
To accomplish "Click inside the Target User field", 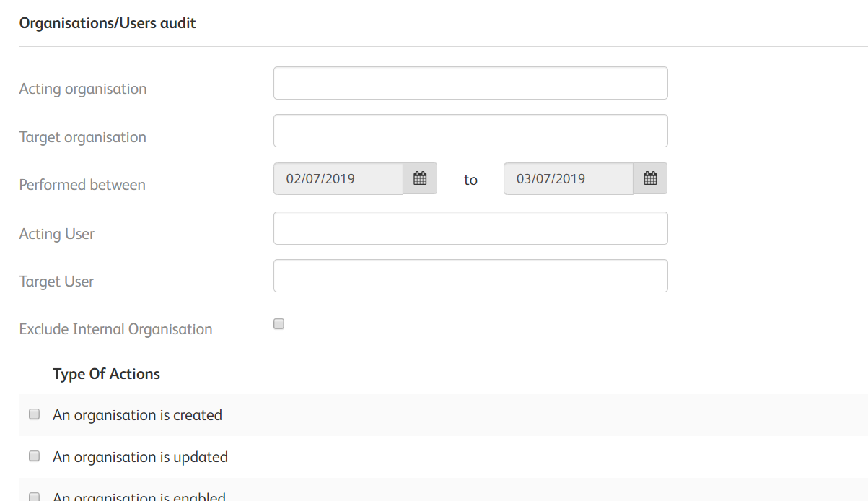I will point(470,276).
